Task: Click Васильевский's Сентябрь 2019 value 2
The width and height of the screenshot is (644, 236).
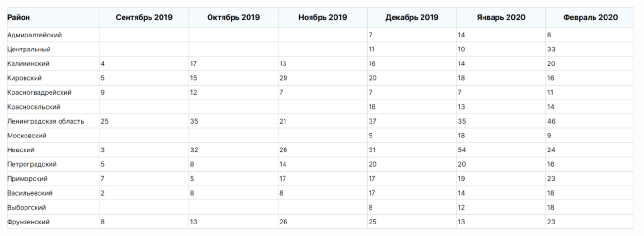Action: tap(103, 193)
